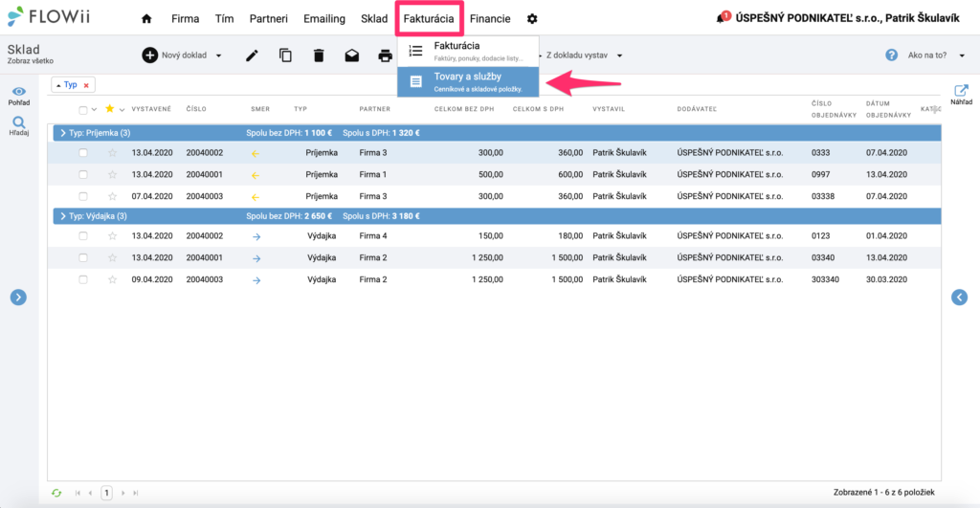Image resolution: width=980 pixels, height=508 pixels.
Task: Check the Firma 4 Výdajka row
Action: 83,236
